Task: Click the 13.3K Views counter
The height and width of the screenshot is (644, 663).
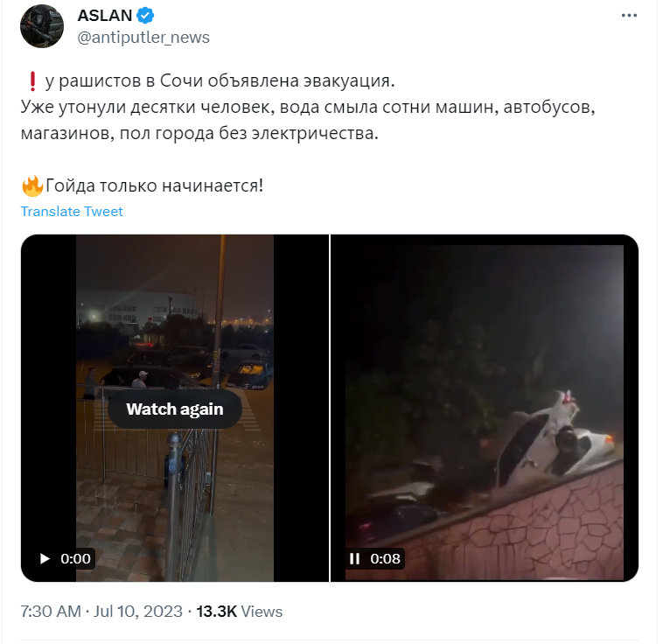Action: coord(240,612)
